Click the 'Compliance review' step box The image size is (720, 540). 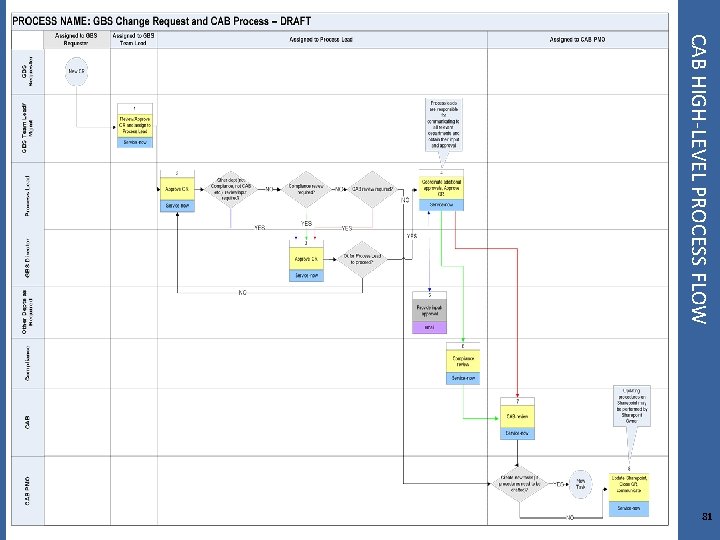point(463,361)
